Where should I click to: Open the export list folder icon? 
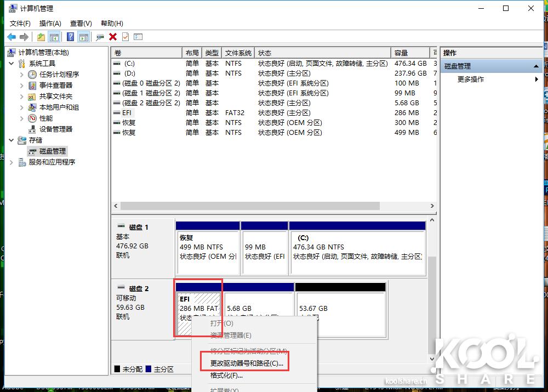(41, 37)
